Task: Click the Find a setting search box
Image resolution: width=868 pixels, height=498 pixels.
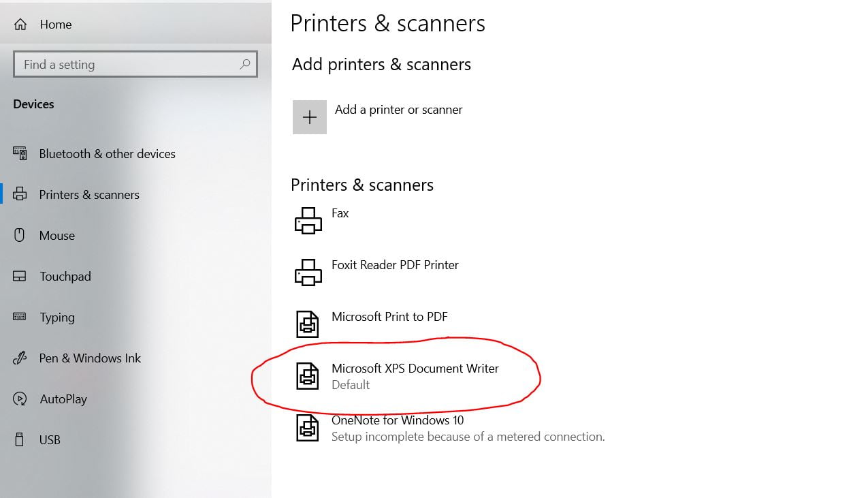Action: pos(135,64)
